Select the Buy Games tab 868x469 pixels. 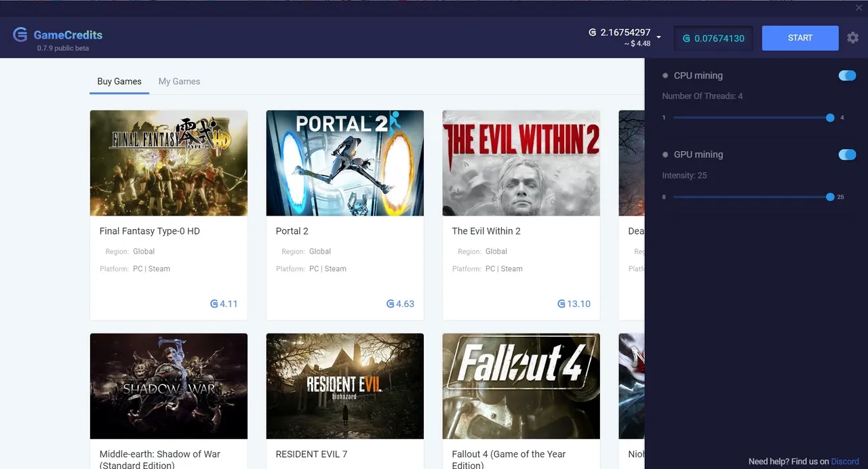tap(119, 81)
